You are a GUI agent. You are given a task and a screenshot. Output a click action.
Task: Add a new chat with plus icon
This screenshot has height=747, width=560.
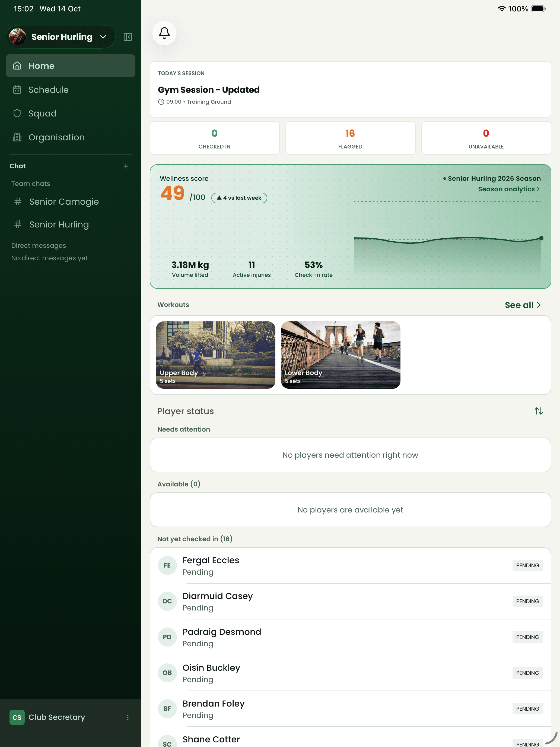click(x=126, y=166)
